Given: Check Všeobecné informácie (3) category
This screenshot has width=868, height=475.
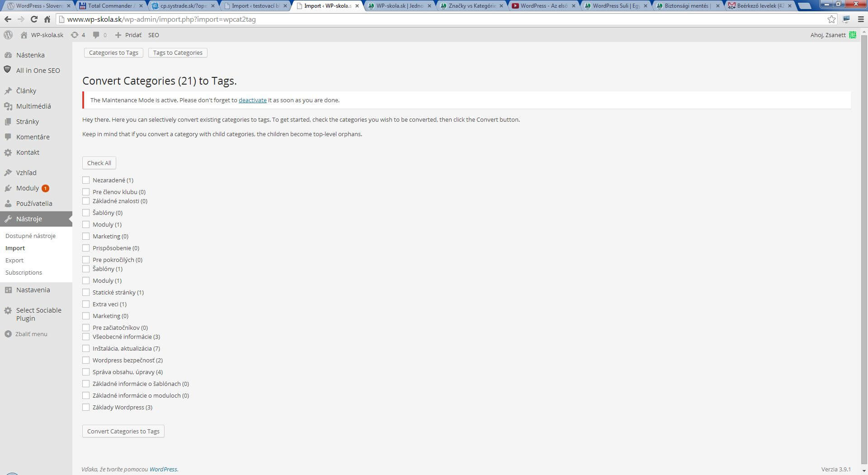Looking at the screenshot, I should (86, 337).
